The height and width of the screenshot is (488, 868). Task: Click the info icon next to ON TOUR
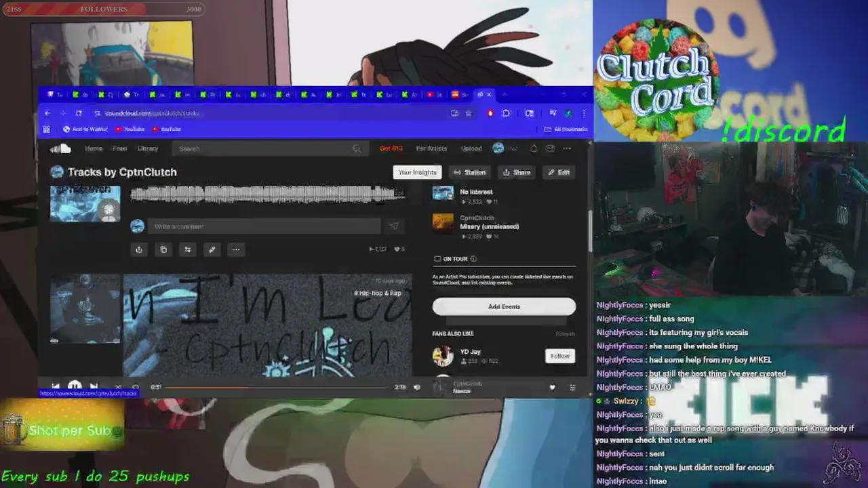pos(473,259)
